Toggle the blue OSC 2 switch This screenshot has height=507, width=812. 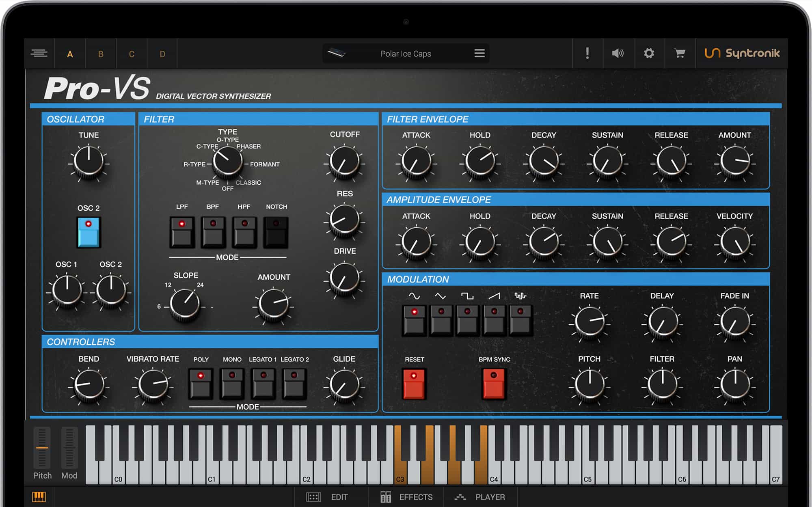pyautogui.click(x=89, y=232)
